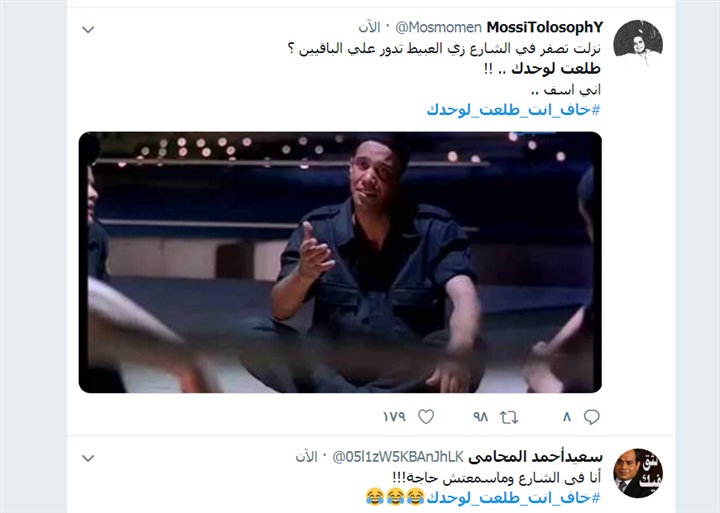This screenshot has width=720, height=513.
Task: Open the movie still image in tweet
Action: coord(340,262)
